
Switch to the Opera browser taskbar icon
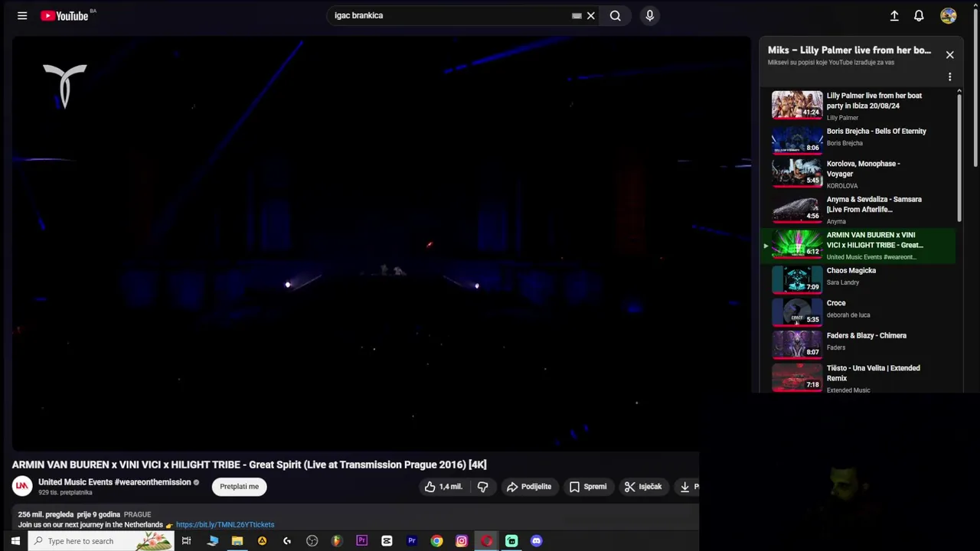click(x=487, y=541)
